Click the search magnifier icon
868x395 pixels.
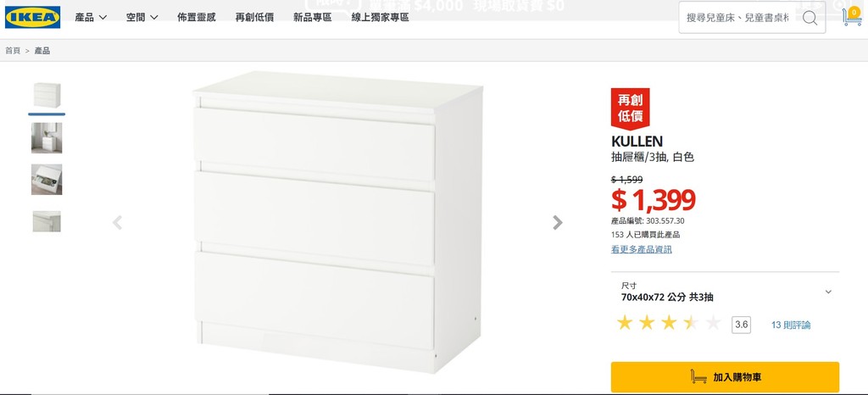pos(810,18)
